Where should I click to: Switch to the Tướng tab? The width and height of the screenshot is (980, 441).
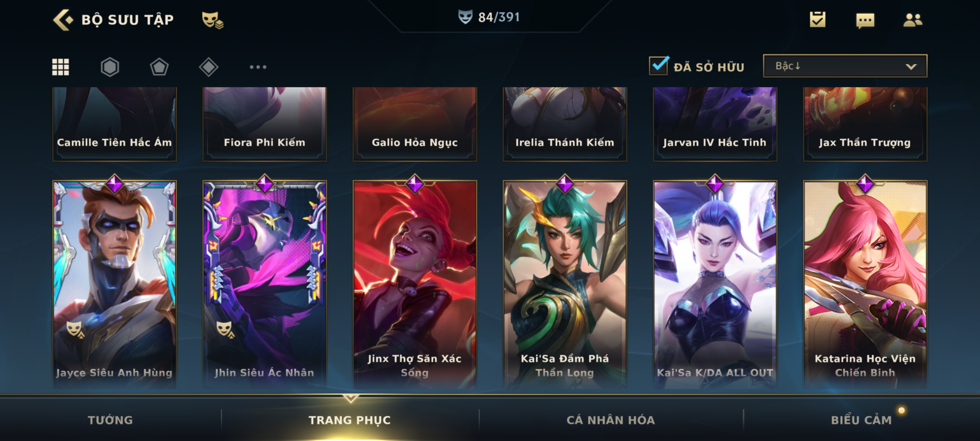[x=110, y=420]
